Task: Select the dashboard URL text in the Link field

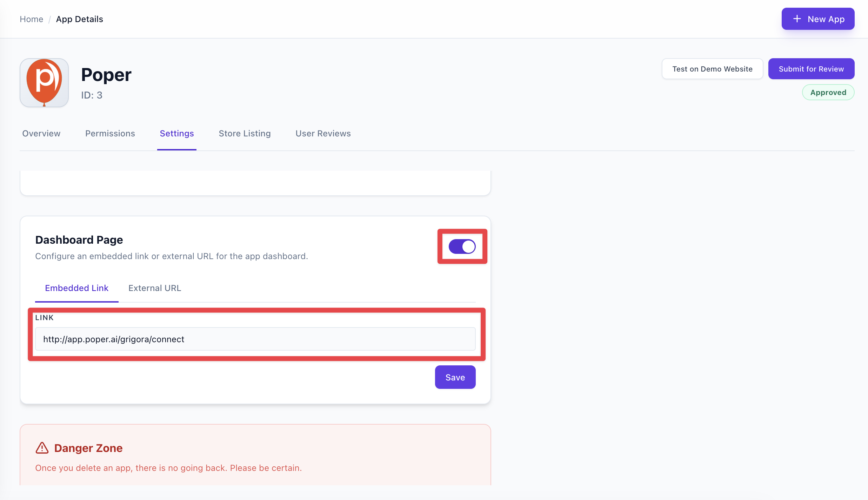Action: (114, 339)
